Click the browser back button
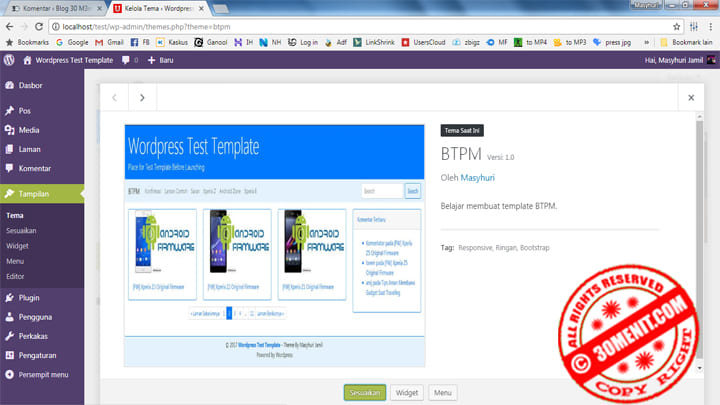This screenshot has height=405, width=720. coord(10,27)
